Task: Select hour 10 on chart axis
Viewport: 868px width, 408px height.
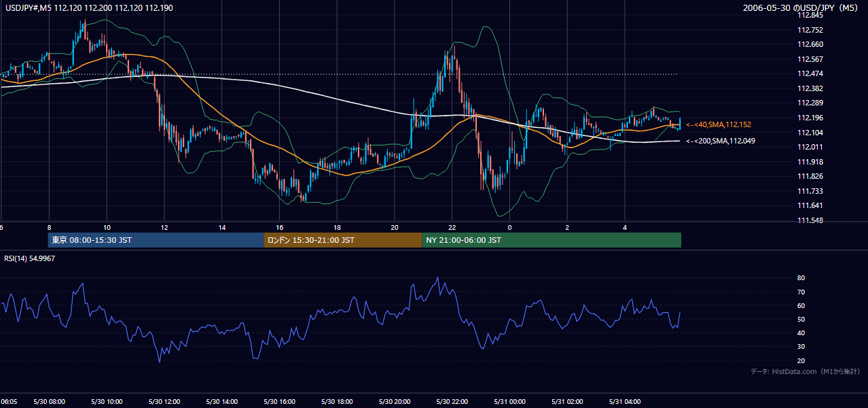Action: click(x=107, y=227)
